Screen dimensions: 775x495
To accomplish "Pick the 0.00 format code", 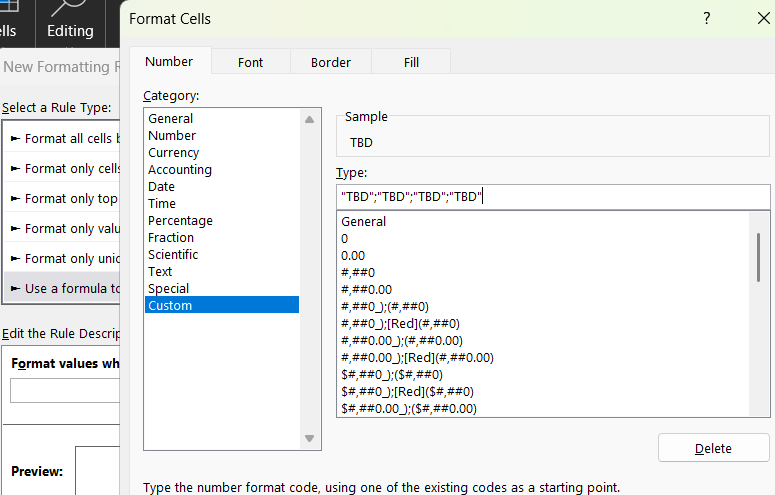I will click(x=354, y=255).
